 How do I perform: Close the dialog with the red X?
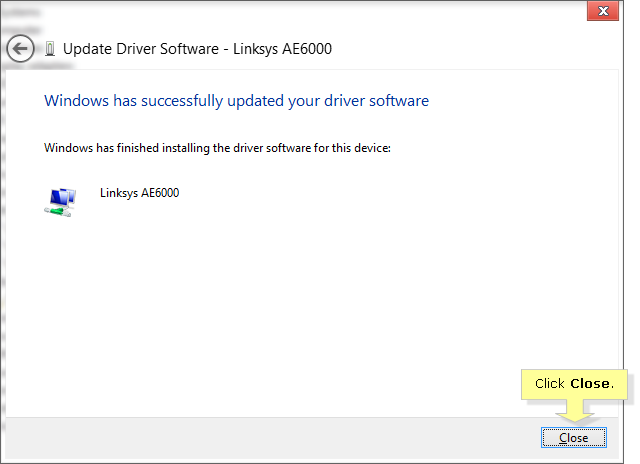603,11
